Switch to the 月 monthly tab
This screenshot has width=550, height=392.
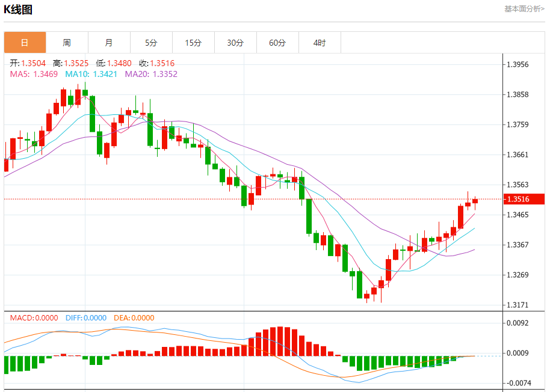109,43
